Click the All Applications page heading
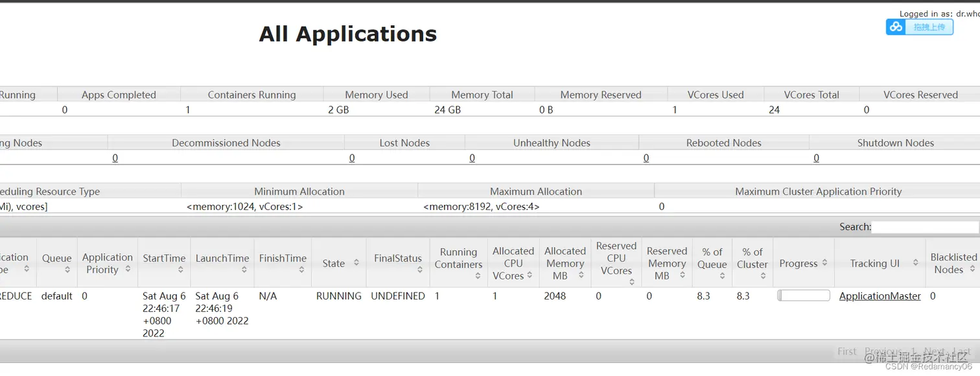The width and height of the screenshot is (980, 376). [348, 34]
